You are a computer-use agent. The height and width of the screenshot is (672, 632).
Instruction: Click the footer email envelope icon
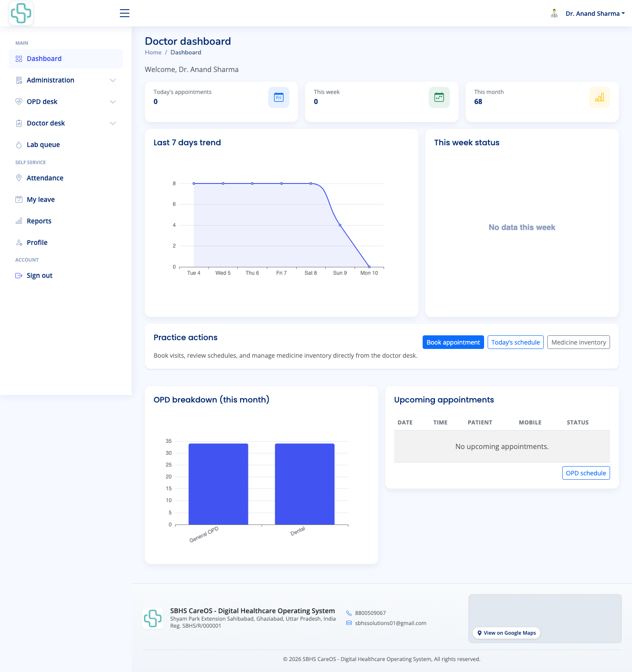(349, 623)
